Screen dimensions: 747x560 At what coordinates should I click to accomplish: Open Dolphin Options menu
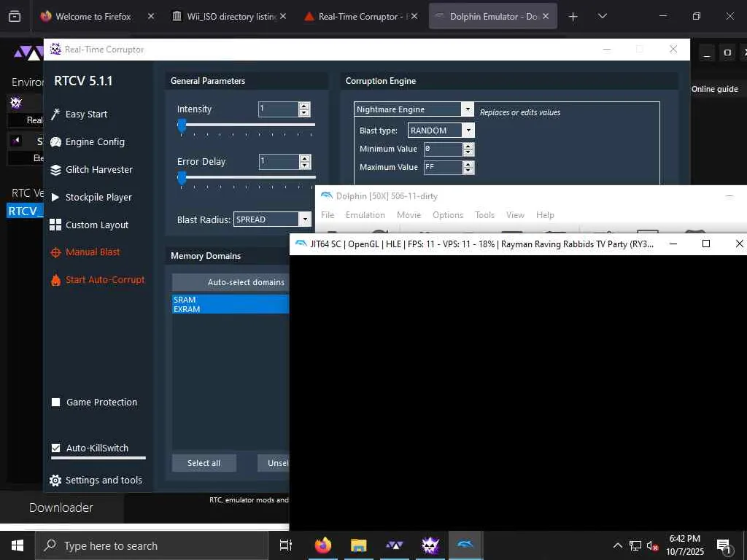pyautogui.click(x=448, y=215)
